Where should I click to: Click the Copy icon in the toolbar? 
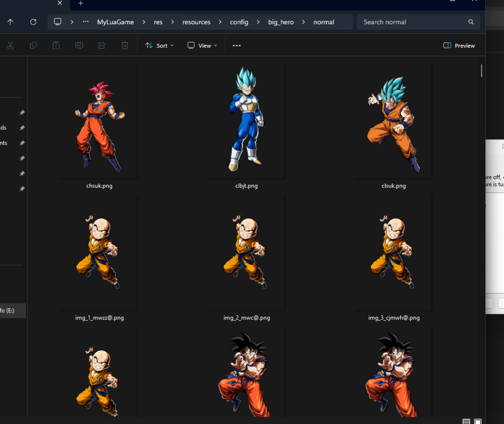33,45
